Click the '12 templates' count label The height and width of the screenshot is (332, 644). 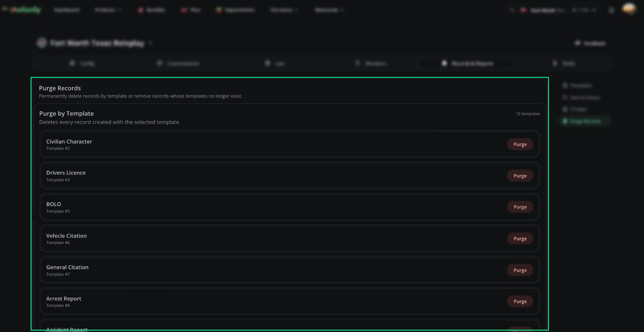(x=528, y=114)
